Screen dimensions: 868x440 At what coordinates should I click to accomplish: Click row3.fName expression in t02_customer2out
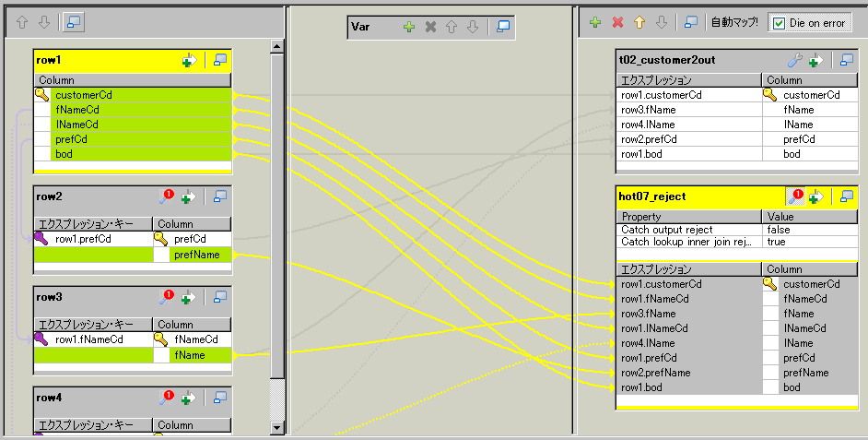[689, 110]
